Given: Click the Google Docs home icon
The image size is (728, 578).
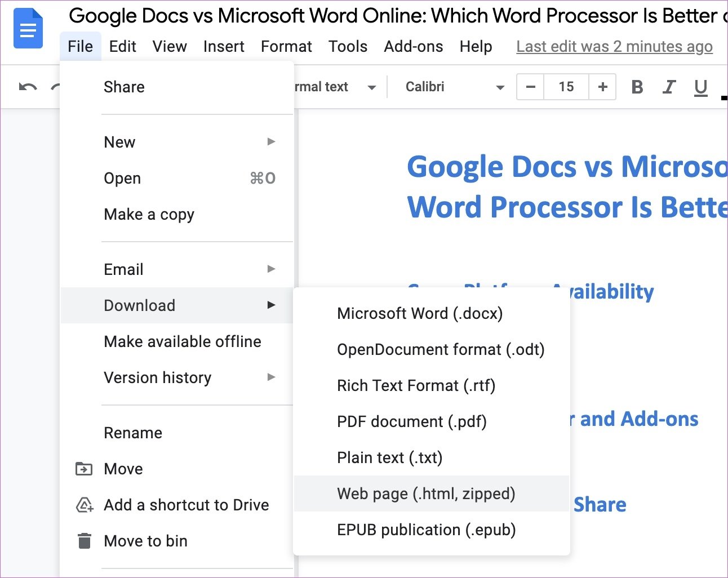Looking at the screenshot, I should coord(28,28).
